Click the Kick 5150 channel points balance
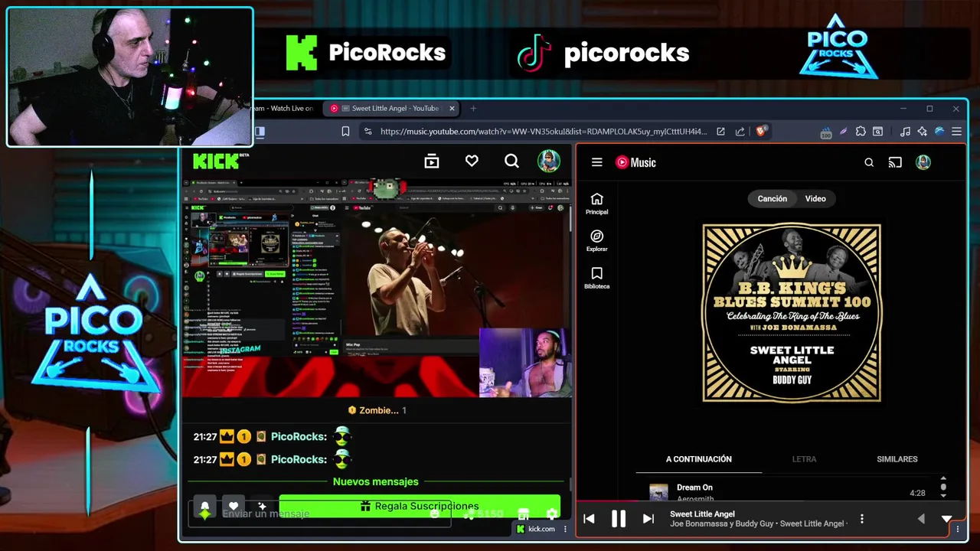The height and width of the screenshot is (551, 980). click(x=485, y=514)
